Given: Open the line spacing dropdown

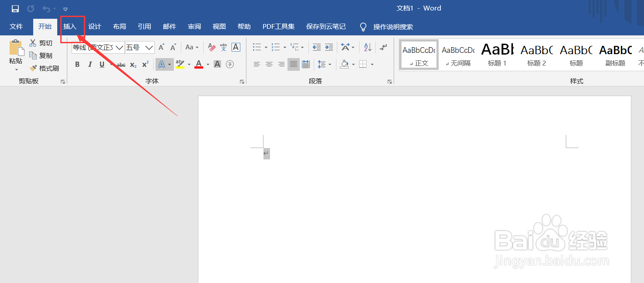Looking at the screenshot, I should click(324, 65).
